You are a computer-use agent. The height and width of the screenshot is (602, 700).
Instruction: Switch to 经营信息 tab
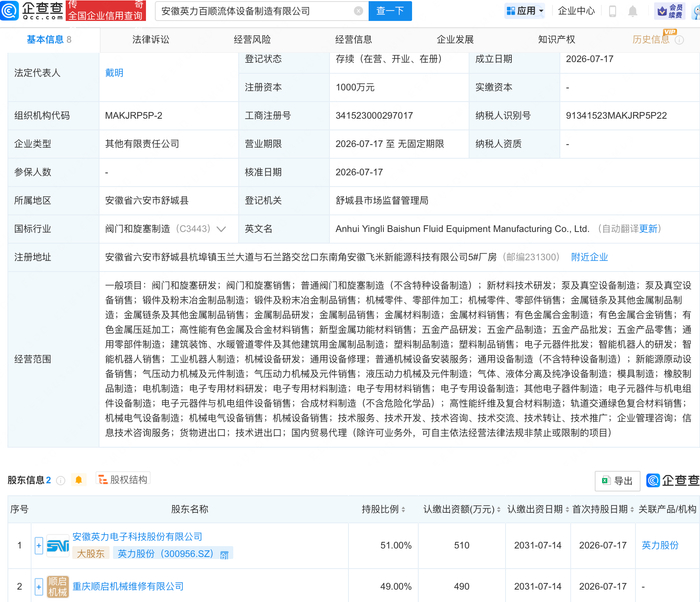(354, 40)
